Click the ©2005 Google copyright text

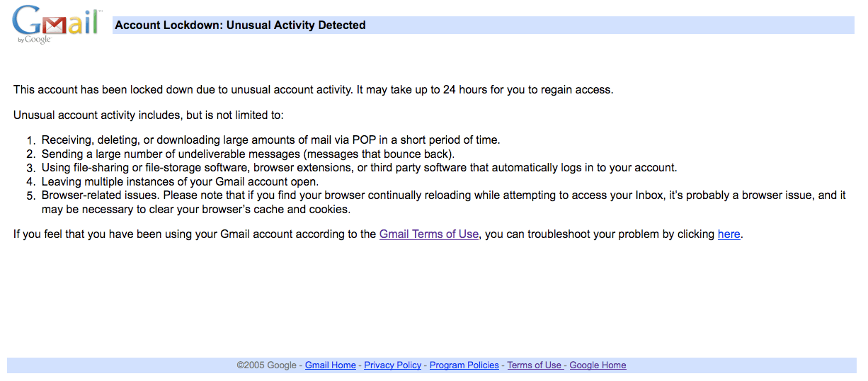point(267,365)
